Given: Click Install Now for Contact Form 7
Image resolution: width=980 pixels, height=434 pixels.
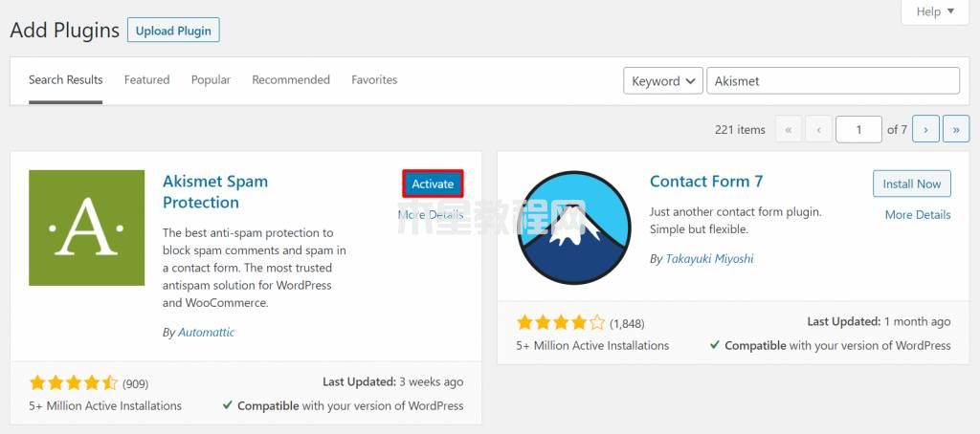Looking at the screenshot, I should [912, 184].
